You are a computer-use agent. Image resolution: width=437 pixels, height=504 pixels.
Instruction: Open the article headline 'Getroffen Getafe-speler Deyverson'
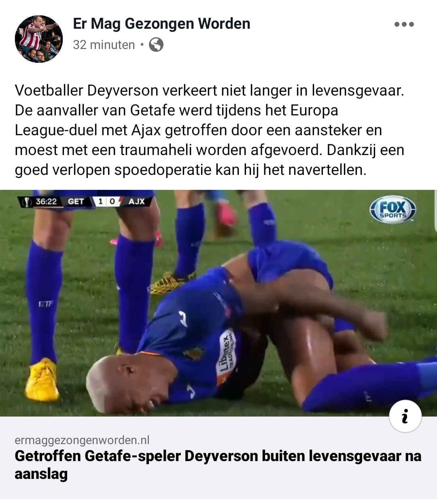tap(218, 465)
